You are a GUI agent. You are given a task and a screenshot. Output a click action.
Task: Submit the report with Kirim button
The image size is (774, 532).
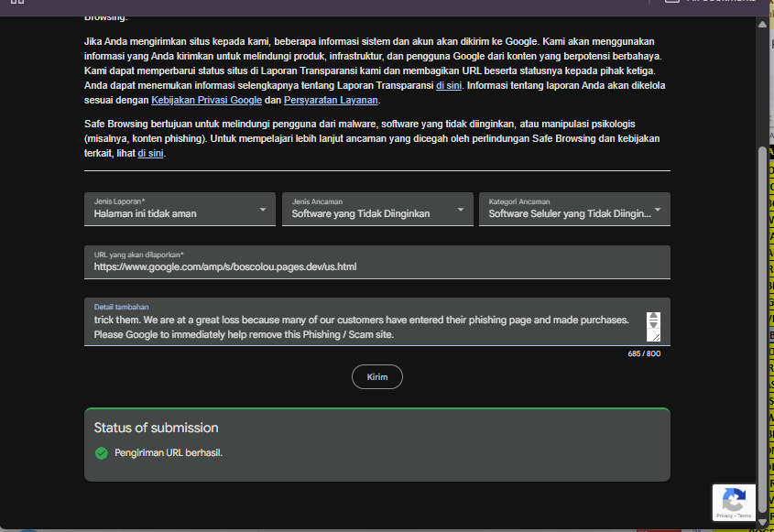click(377, 377)
